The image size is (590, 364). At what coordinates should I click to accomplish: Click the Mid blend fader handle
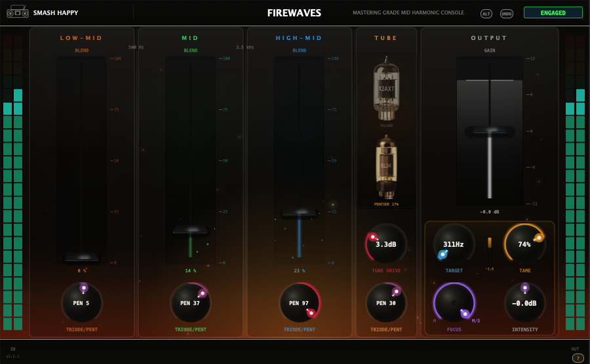[190, 230]
